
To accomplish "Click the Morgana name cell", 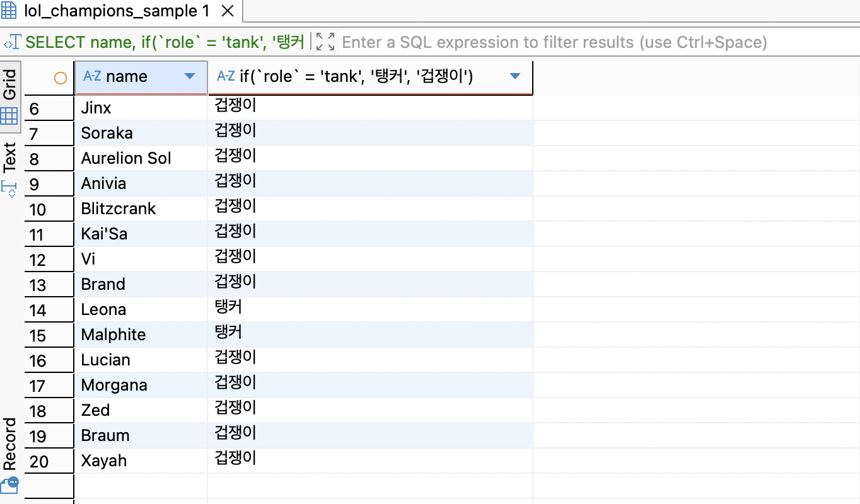I will click(141, 385).
